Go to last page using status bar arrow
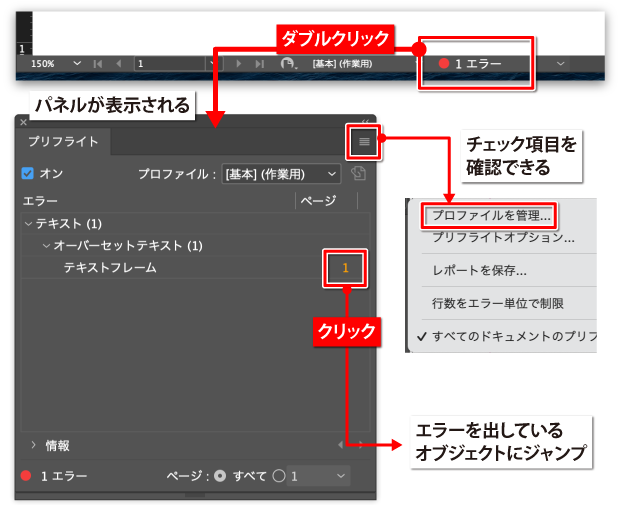This screenshot has height=510, width=630. click(260, 63)
